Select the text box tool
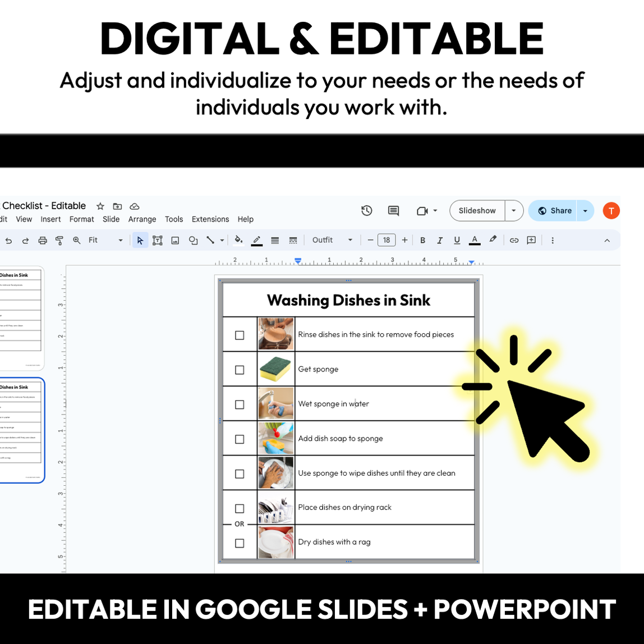This screenshot has height=644, width=644. 158,240
